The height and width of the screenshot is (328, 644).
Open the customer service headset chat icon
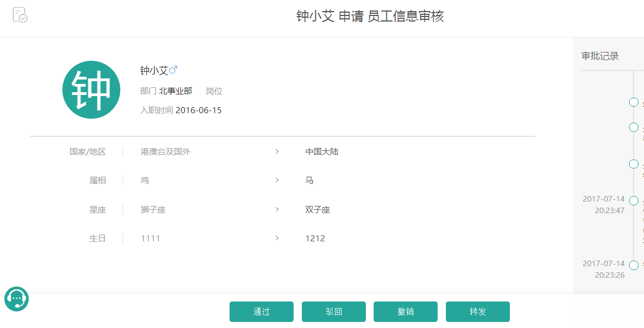tap(17, 299)
